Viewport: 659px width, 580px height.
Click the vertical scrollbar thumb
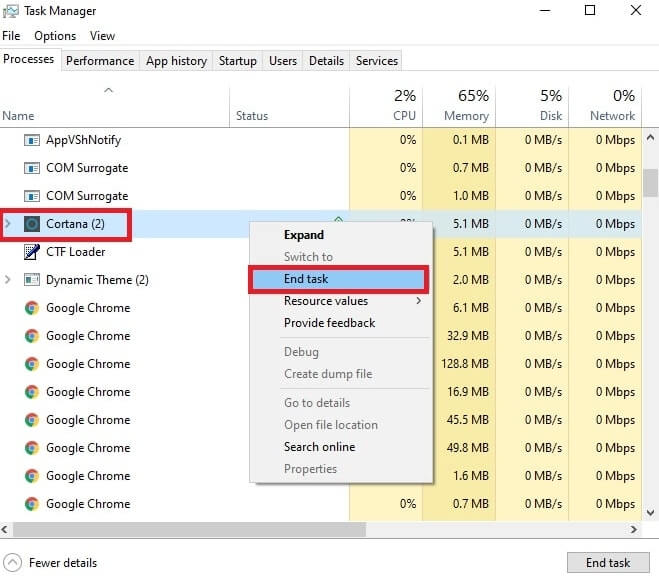pyautogui.click(x=651, y=183)
